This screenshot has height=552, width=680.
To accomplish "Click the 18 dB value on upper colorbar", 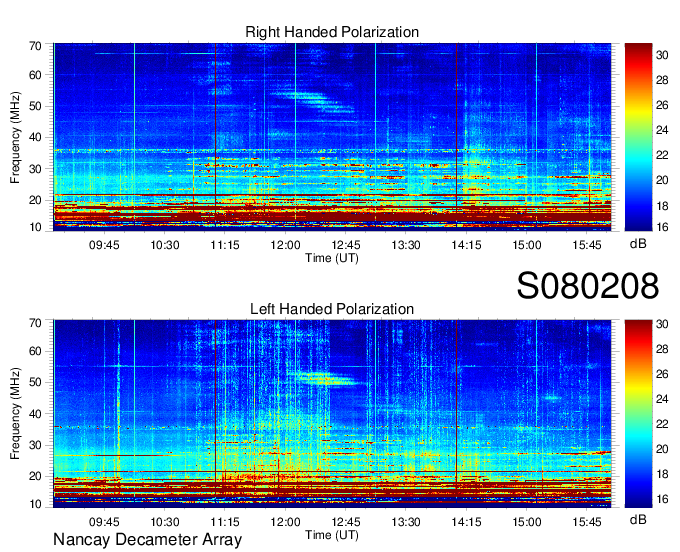I will click(x=662, y=206).
